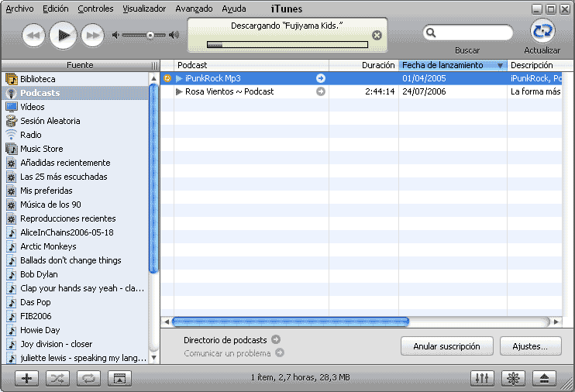
Task: Toggle the artwork viewer button
Action: pos(119,378)
